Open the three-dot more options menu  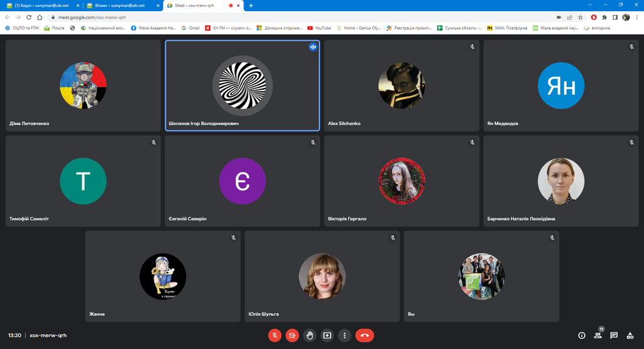point(344,335)
